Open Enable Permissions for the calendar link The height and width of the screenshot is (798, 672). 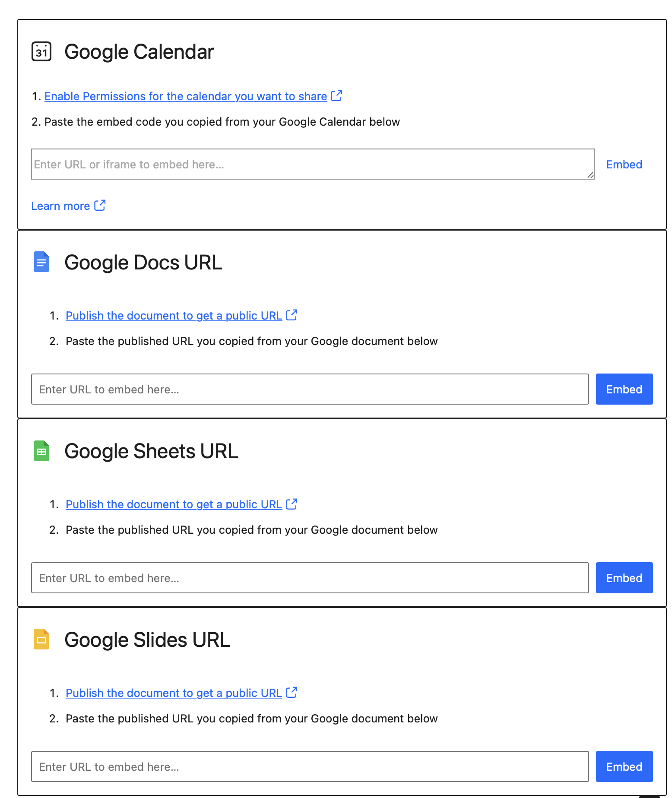(x=186, y=96)
